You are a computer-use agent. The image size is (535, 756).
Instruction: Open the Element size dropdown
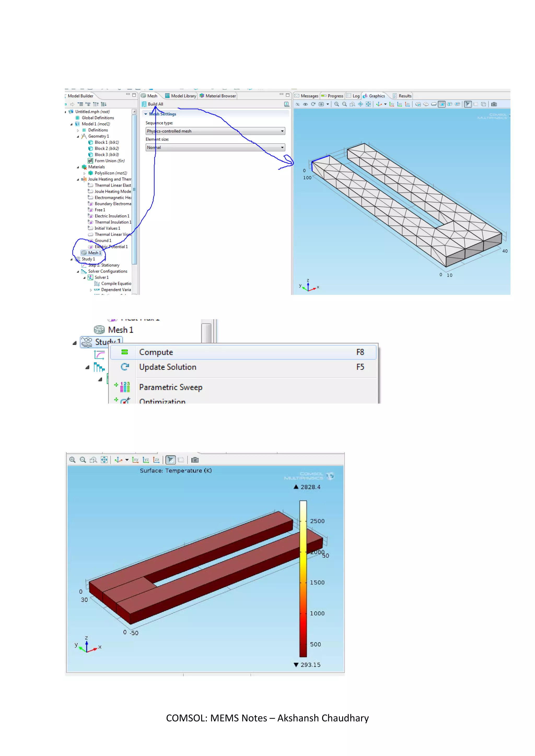pos(215,147)
